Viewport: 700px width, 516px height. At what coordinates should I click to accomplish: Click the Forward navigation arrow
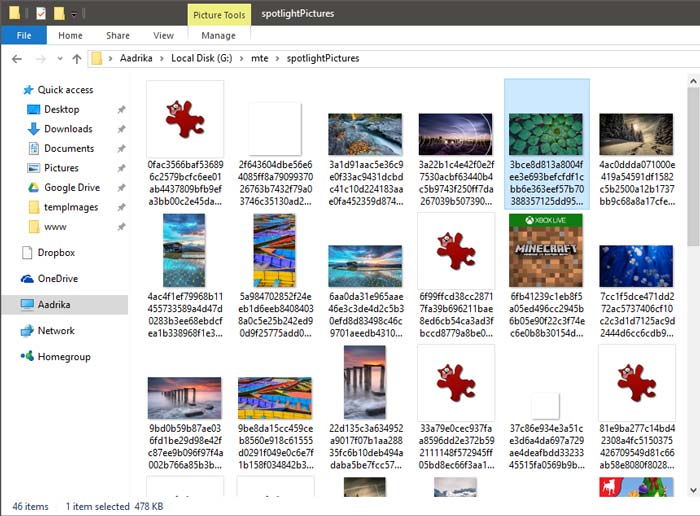41,59
